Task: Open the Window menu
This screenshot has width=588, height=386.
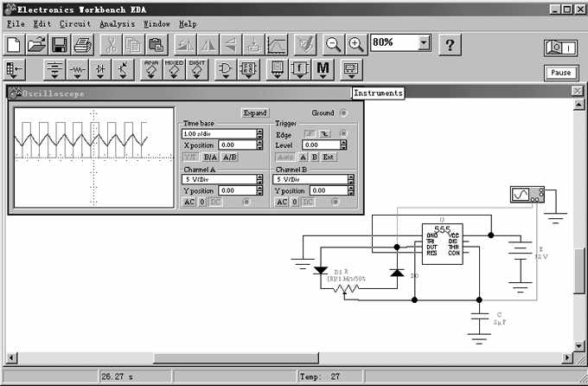Action: point(157,24)
